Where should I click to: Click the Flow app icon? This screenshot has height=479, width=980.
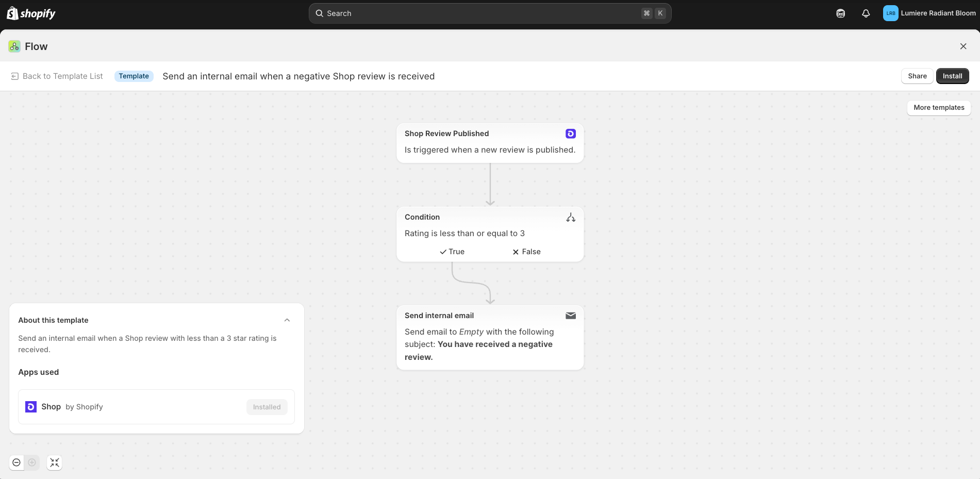[14, 46]
